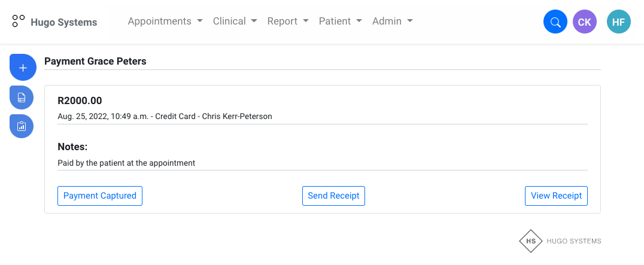
Task: Open the document invoice sidebar icon
Action: pos(22,97)
